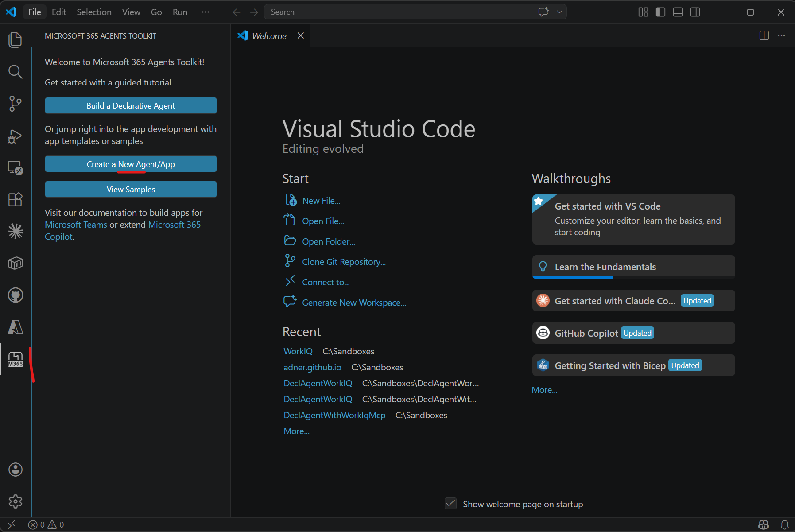Toggle the Primary Side Bar visibility
Screen dimensions: 795x532
click(660, 12)
